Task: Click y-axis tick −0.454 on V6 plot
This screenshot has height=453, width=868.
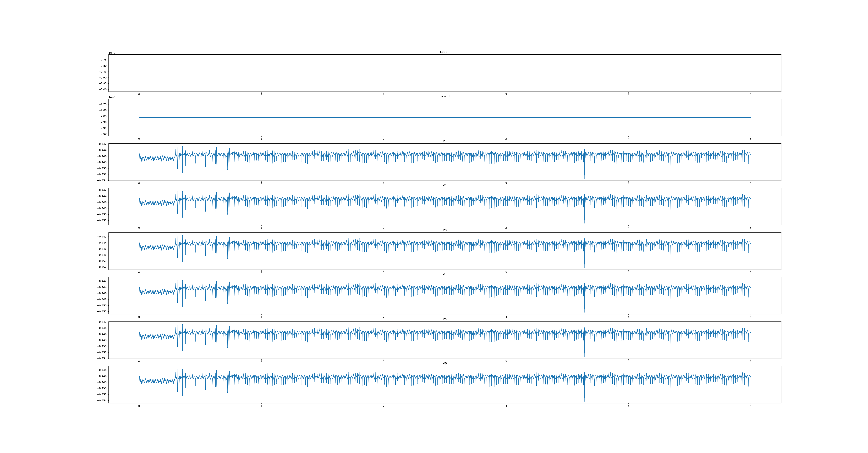Action: click(102, 400)
